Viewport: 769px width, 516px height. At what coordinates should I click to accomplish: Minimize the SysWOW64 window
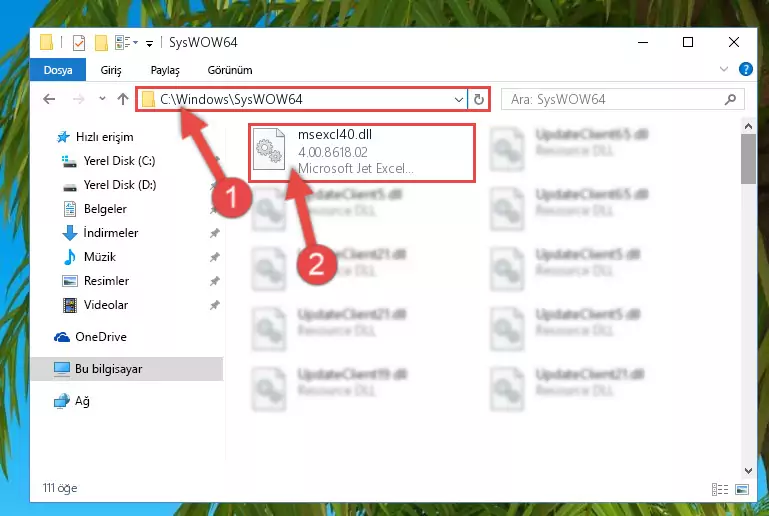click(x=643, y=43)
